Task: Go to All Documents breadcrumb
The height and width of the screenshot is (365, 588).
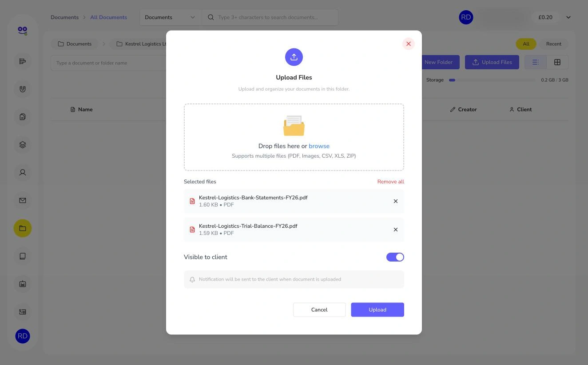Action: pos(109,17)
